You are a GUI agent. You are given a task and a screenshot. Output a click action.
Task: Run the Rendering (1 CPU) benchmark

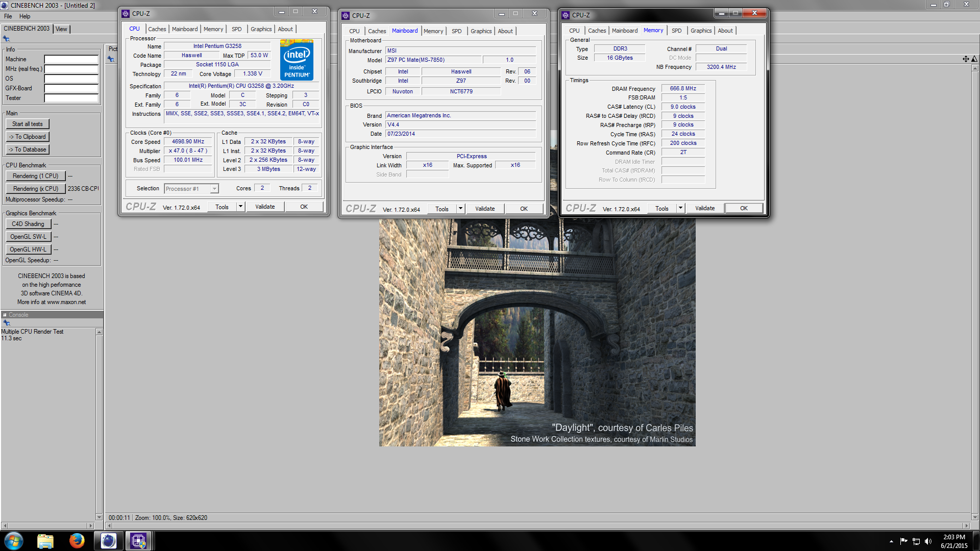[36, 176]
